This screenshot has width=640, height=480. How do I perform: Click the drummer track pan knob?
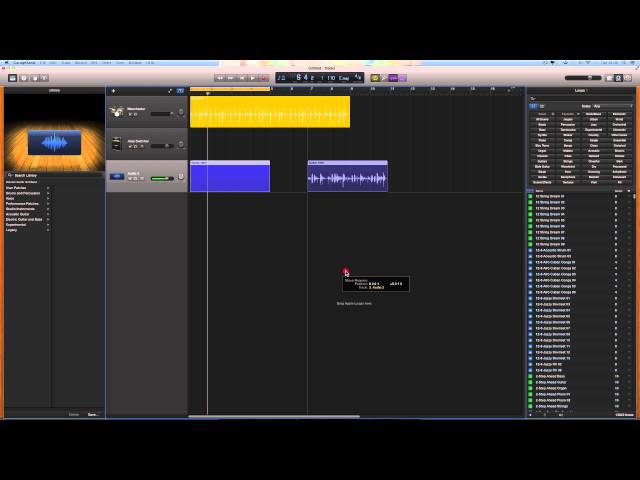(x=181, y=112)
